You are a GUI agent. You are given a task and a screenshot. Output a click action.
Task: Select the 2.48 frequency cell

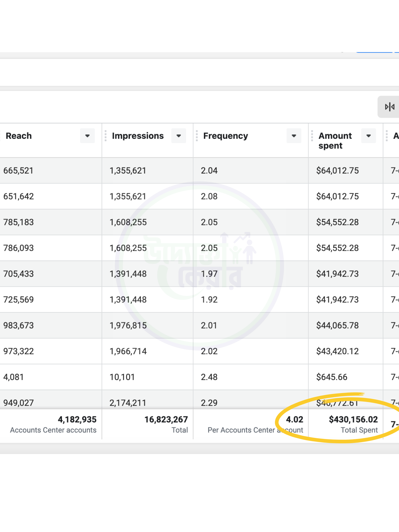click(x=209, y=377)
